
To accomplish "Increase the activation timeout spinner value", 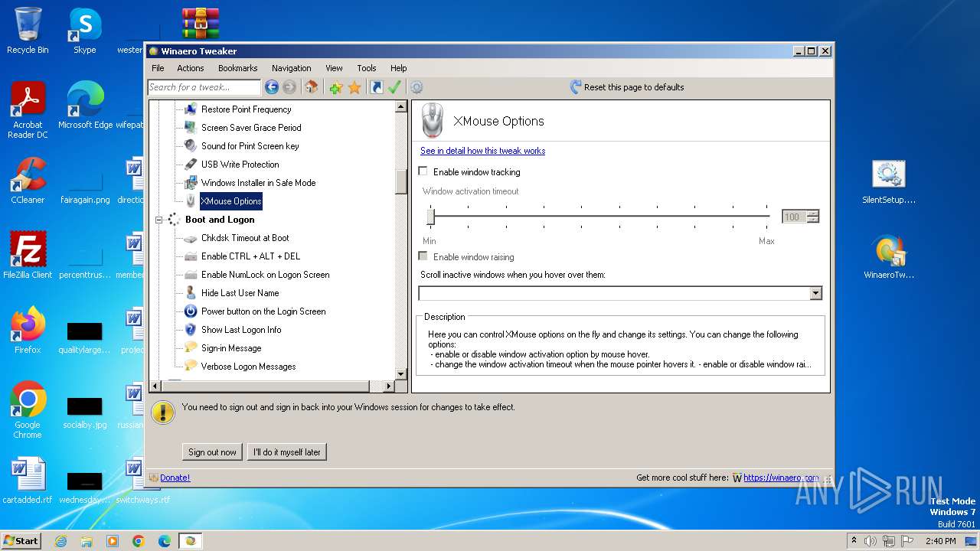I will coord(813,214).
